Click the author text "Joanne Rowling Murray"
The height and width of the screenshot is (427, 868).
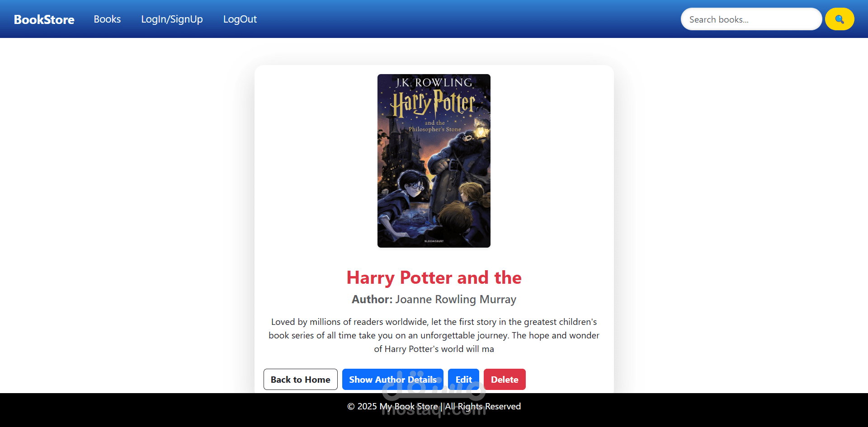[x=456, y=299]
